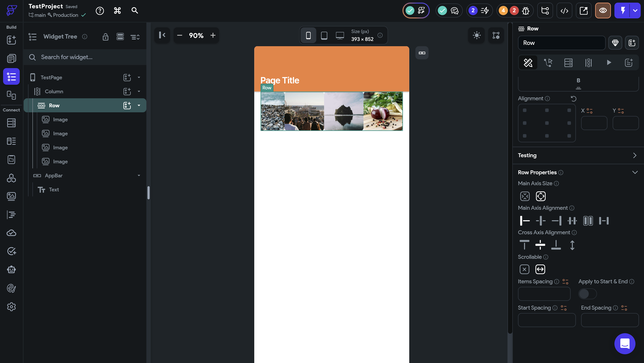Set Main Axis Size to minimum

pyautogui.click(x=525, y=196)
